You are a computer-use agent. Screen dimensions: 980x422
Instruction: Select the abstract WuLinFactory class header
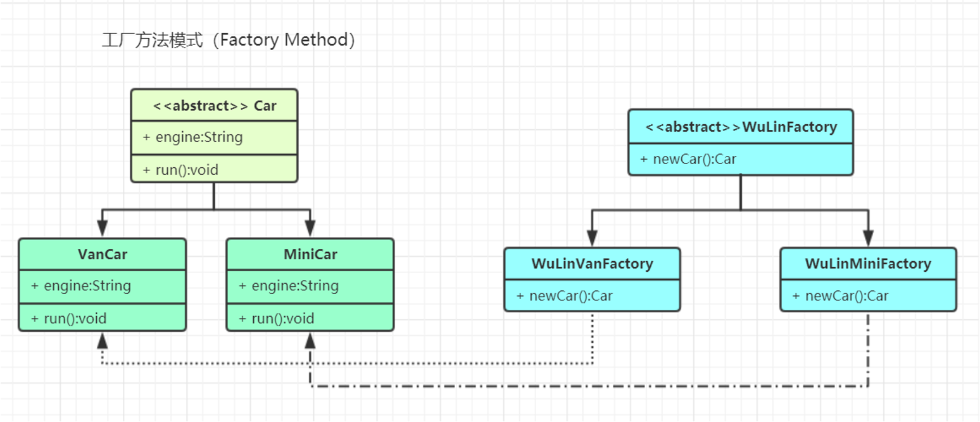(x=741, y=127)
